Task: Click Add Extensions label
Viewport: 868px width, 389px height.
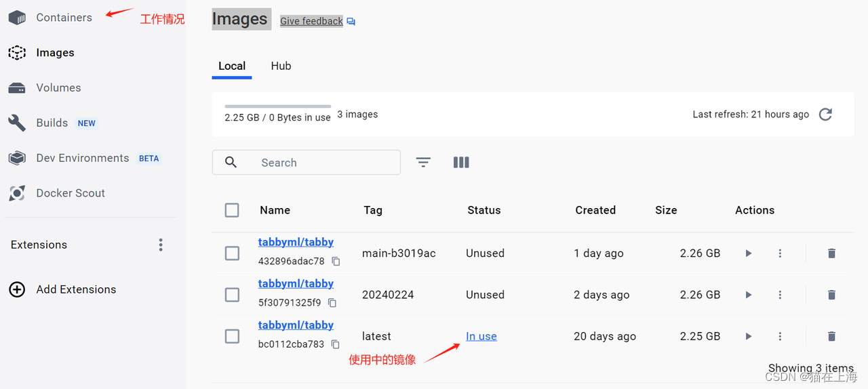Action: [76, 289]
